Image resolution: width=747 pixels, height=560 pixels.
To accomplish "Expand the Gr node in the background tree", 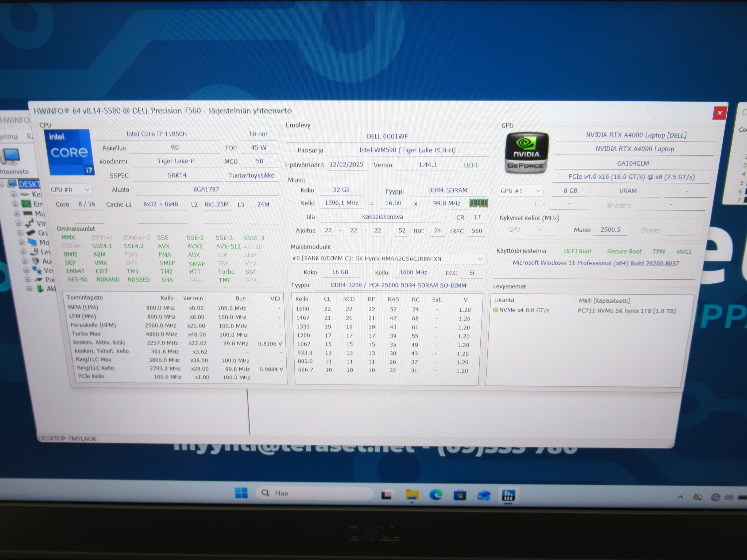I will click(20, 232).
